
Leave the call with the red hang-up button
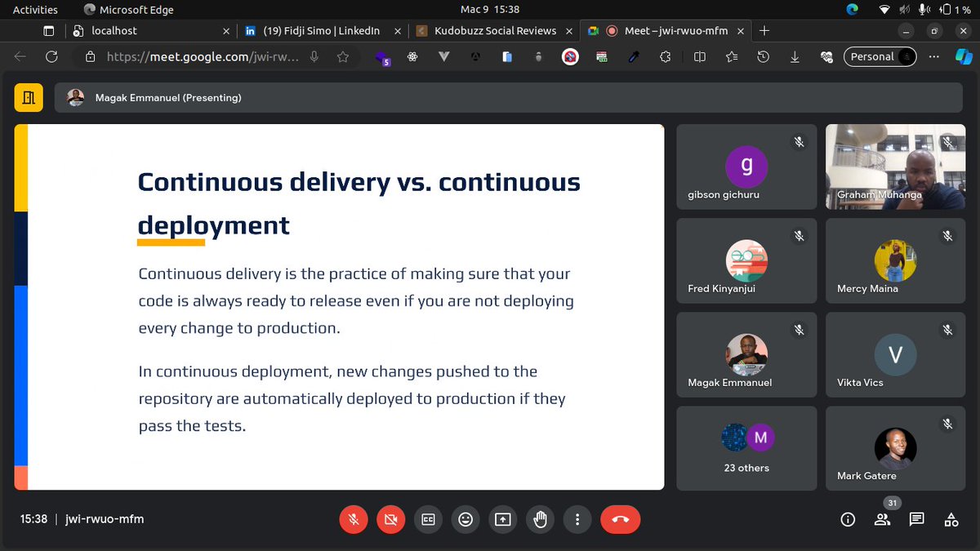pos(621,519)
